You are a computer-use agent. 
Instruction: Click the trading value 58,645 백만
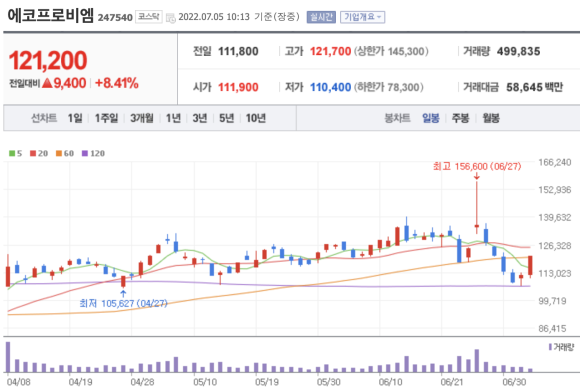click(x=535, y=87)
